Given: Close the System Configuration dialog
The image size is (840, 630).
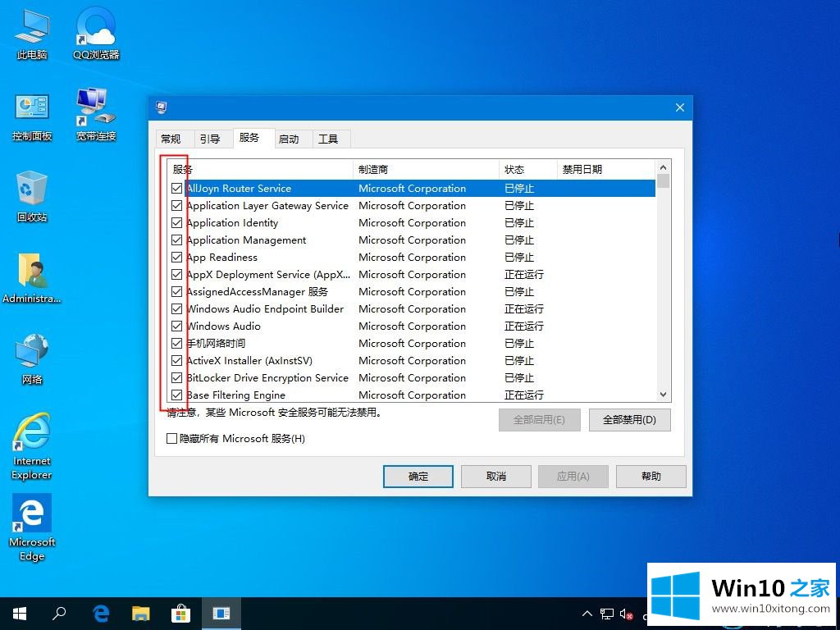Looking at the screenshot, I should [680, 107].
